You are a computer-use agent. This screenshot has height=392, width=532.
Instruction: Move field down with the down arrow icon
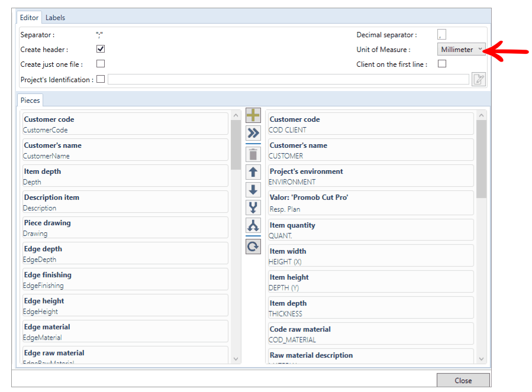point(253,190)
